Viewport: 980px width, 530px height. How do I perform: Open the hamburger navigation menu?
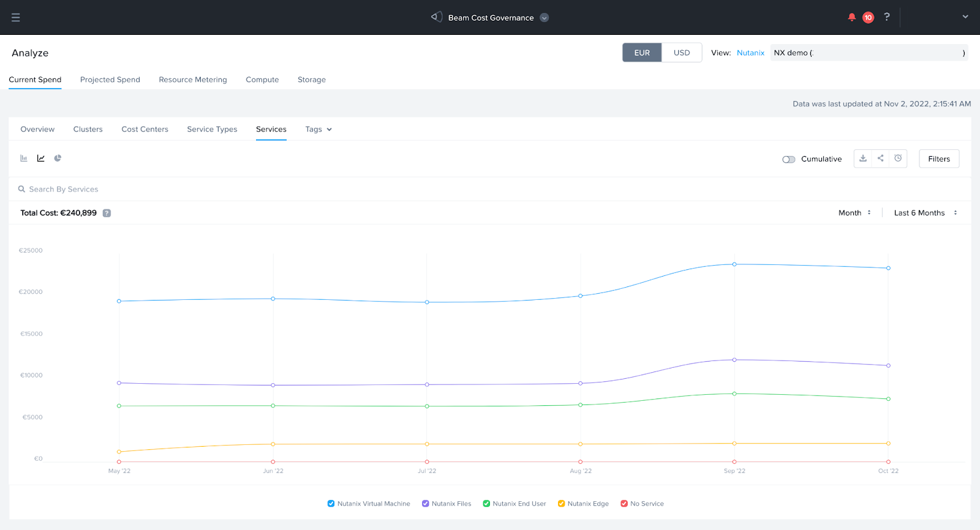[16, 17]
